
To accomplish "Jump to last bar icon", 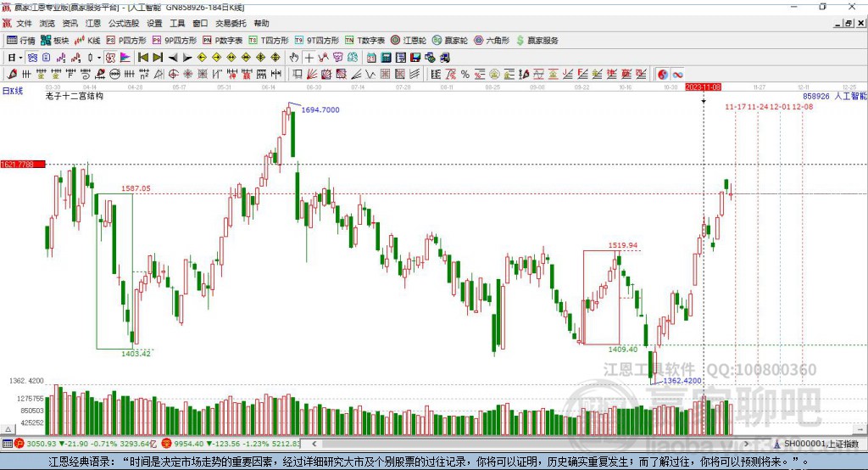I will [158, 58].
